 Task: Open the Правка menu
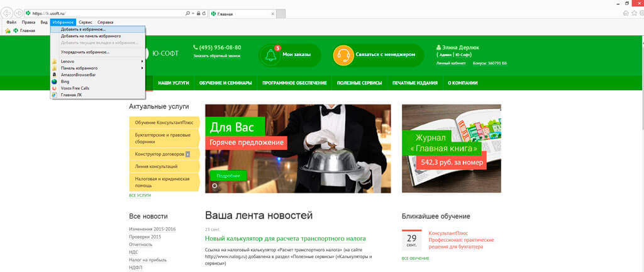click(29, 22)
